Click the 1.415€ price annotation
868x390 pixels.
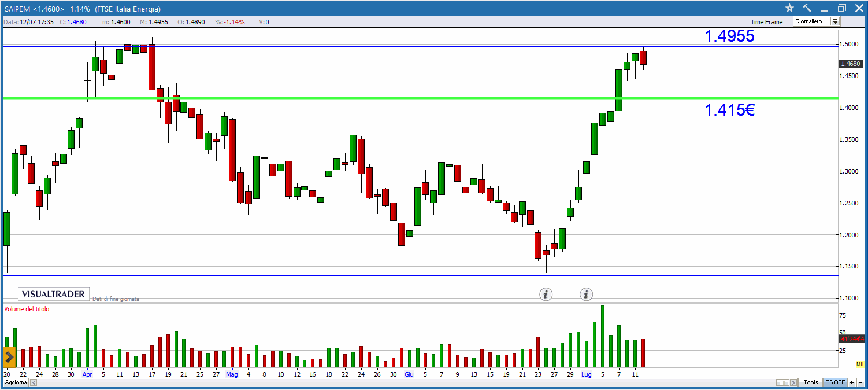click(729, 110)
